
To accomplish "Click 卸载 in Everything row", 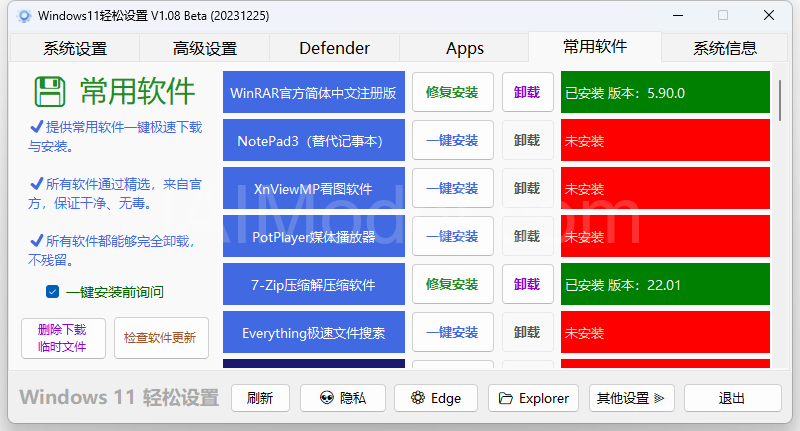I will point(528,332).
